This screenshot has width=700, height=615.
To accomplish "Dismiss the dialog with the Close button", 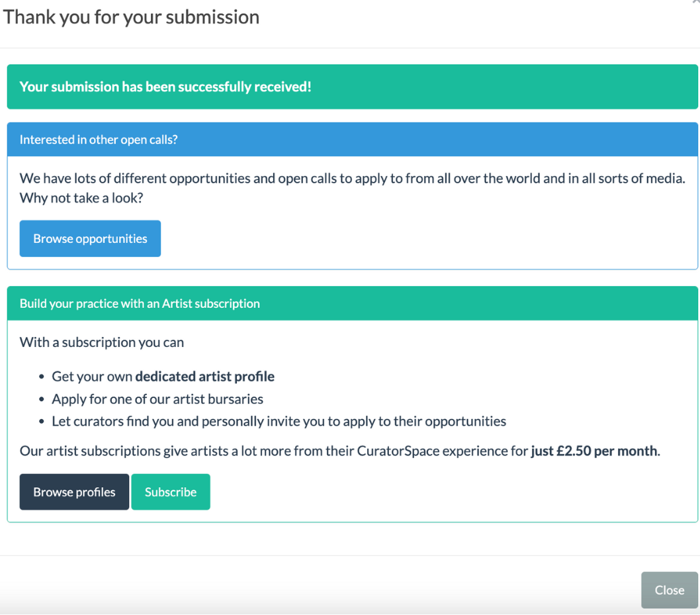I will [x=669, y=590].
